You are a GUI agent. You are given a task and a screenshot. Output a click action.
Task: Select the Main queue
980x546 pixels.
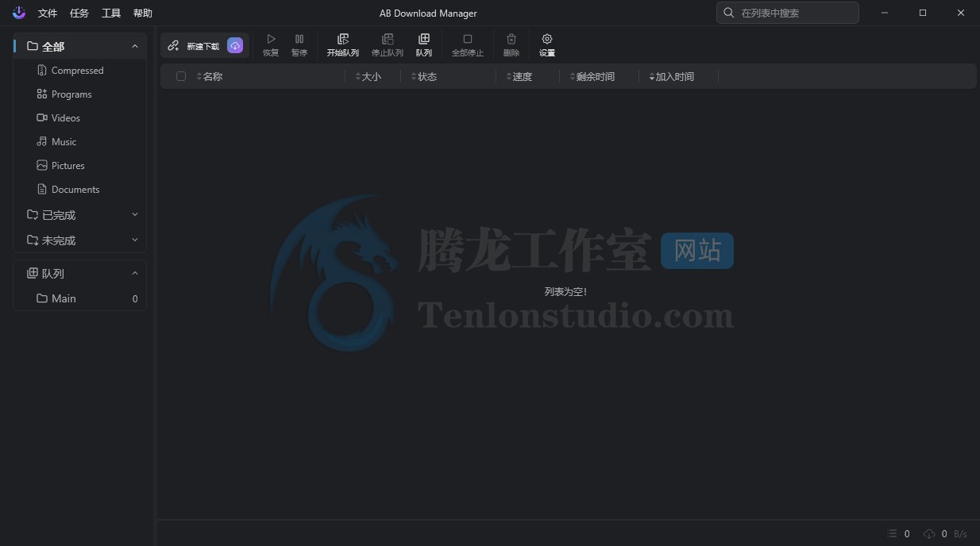point(80,298)
